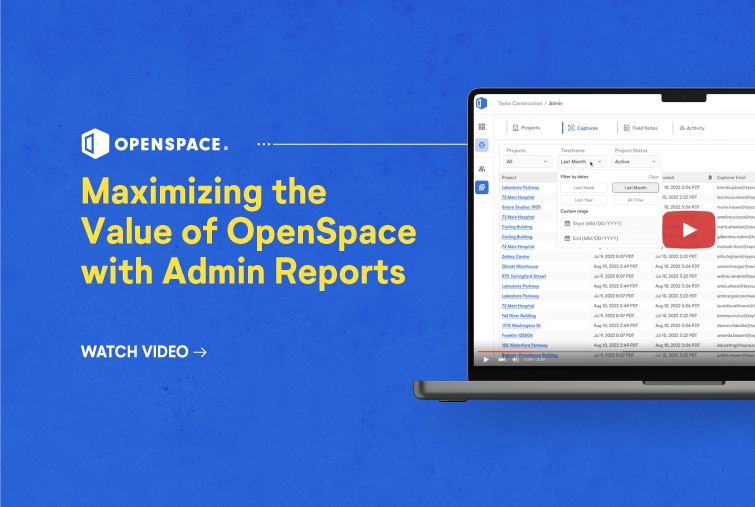Mute the video volume icon

click(x=513, y=358)
